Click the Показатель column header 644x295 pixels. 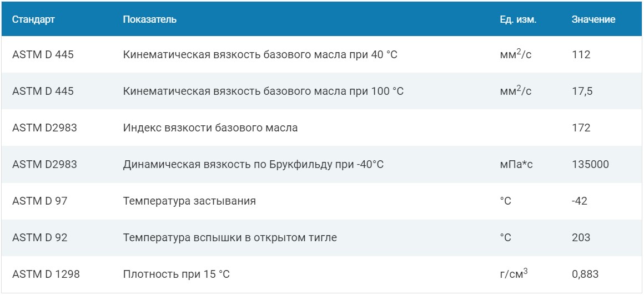point(150,20)
